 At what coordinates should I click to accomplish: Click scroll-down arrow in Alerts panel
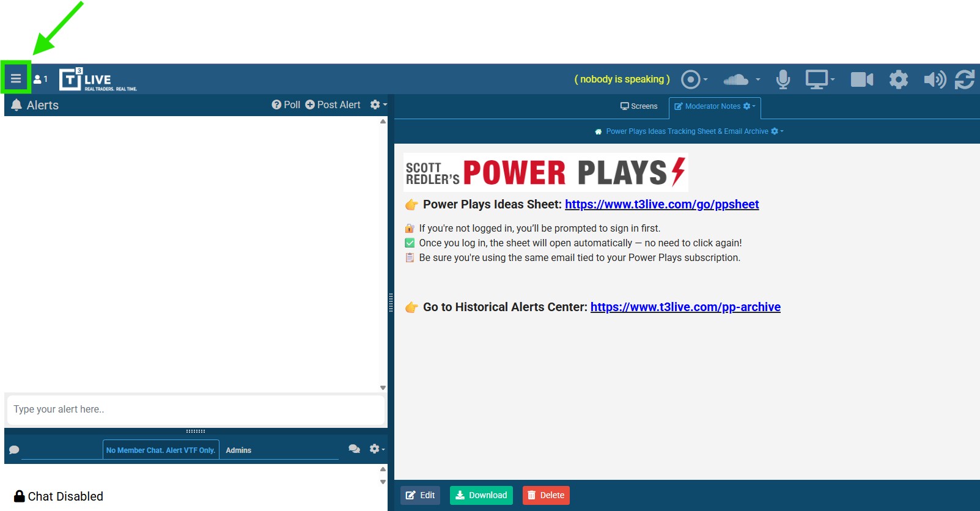point(383,388)
